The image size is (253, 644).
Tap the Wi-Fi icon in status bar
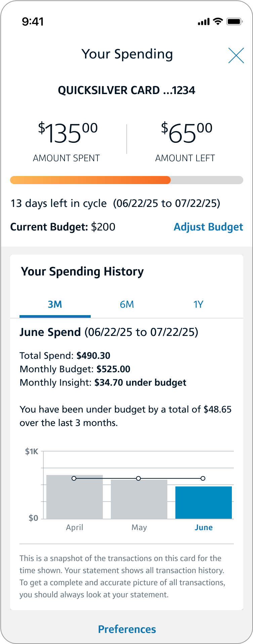pyautogui.click(x=218, y=22)
